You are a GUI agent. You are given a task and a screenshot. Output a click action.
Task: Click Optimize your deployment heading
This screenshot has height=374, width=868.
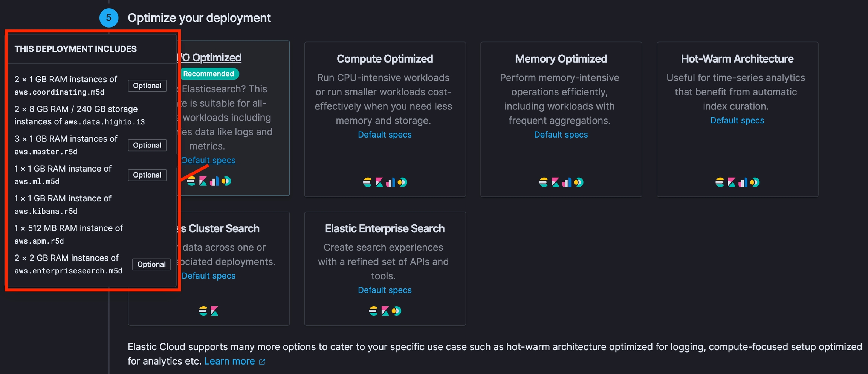(x=199, y=18)
